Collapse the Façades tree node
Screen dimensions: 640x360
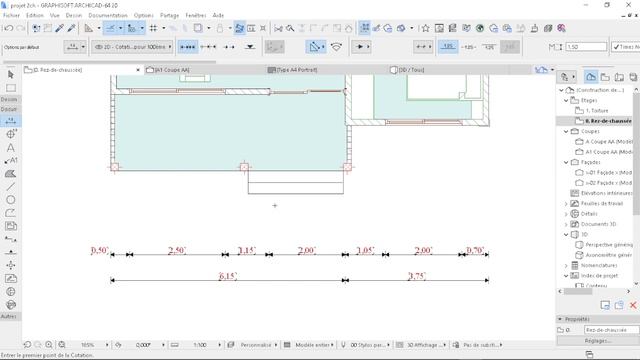click(x=566, y=162)
